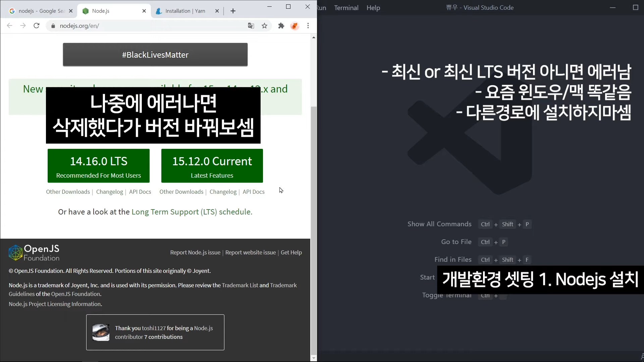This screenshot has height=362, width=644.
Task: Open a new browser tab
Action: pyautogui.click(x=233, y=11)
